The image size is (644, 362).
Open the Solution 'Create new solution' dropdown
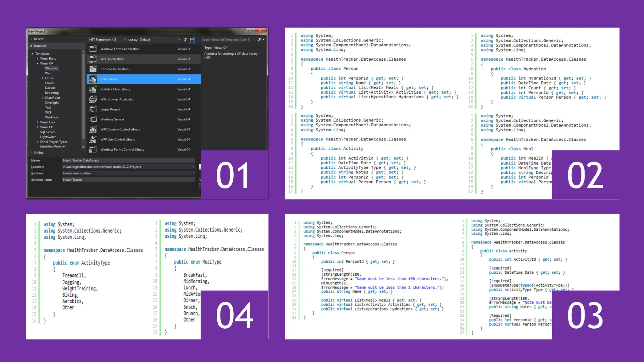[128, 173]
